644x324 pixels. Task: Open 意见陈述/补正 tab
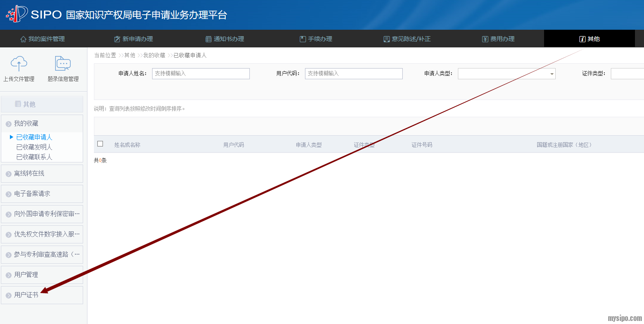407,39
